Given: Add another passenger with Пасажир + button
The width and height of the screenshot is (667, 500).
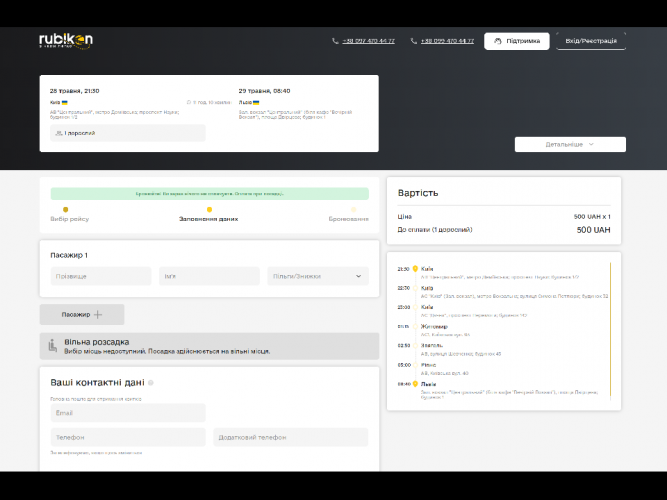Looking at the screenshot, I should (x=82, y=314).
